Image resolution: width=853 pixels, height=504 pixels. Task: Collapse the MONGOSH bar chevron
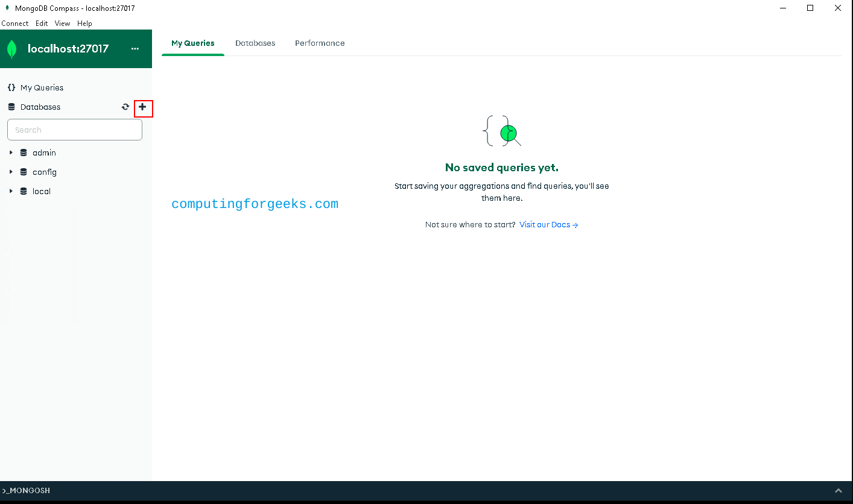[x=839, y=491]
